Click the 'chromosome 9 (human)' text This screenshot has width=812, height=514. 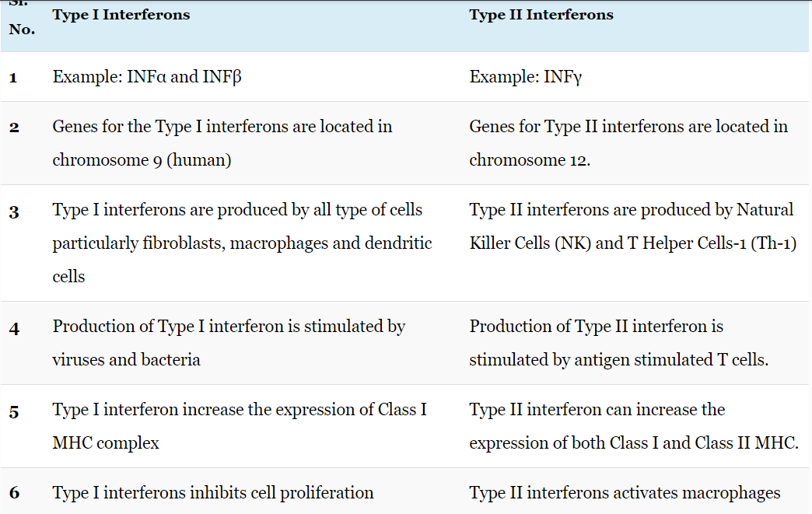[x=142, y=160]
